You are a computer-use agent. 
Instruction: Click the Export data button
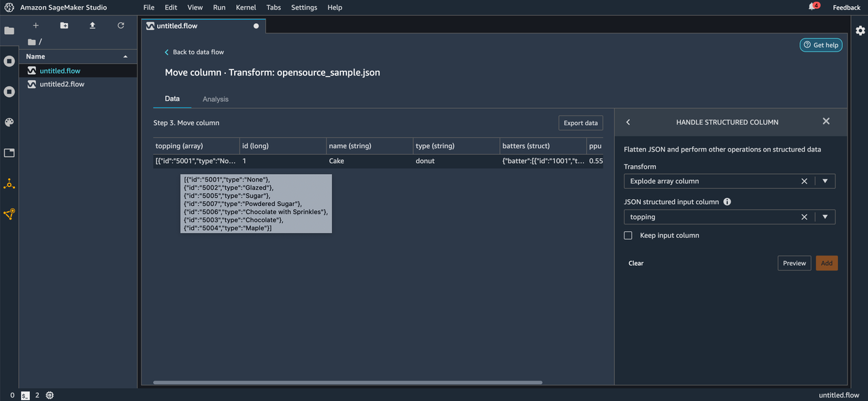(x=580, y=123)
